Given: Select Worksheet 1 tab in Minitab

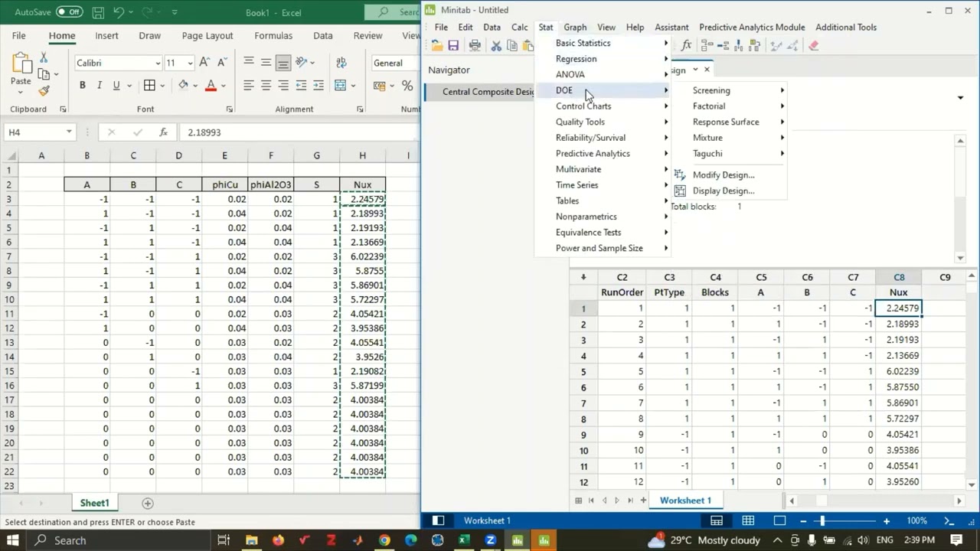Looking at the screenshot, I should (685, 500).
